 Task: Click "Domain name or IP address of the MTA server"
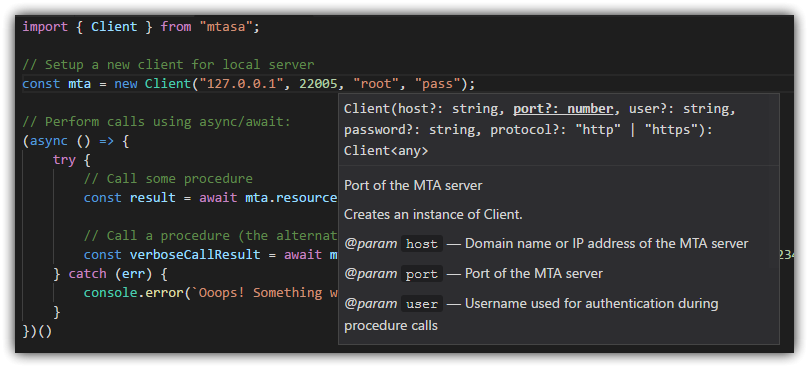click(x=607, y=244)
